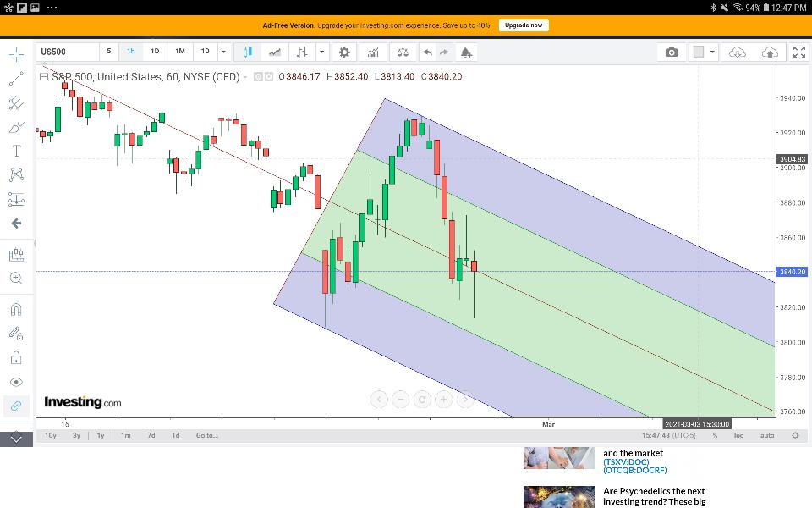Click the US500 symbol input field
The width and height of the screenshot is (812, 508).
pos(68,52)
